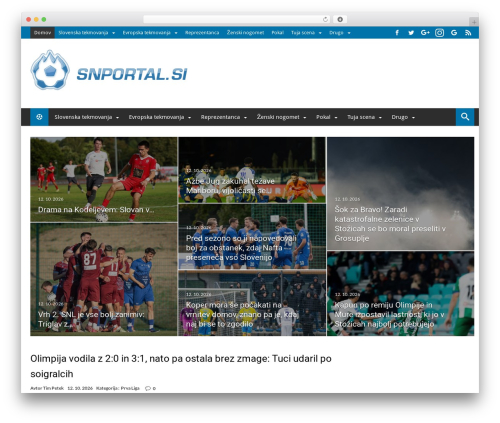
Task: Click date 12.10.2026 under Olimpija headline
Action: coord(80,388)
